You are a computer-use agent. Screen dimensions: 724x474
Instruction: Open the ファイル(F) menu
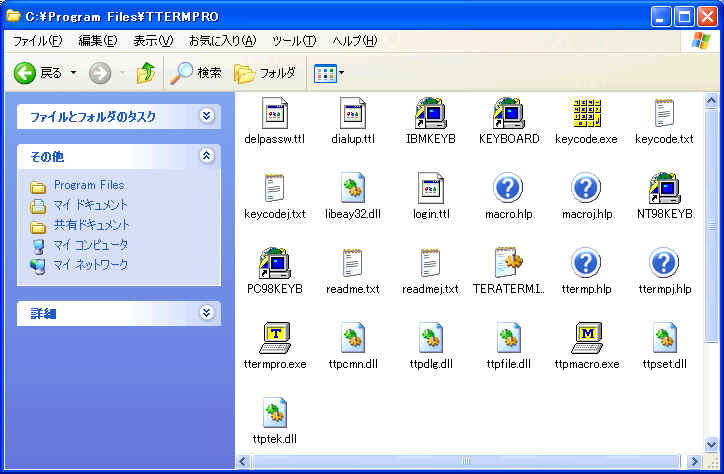click(x=37, y=40)
